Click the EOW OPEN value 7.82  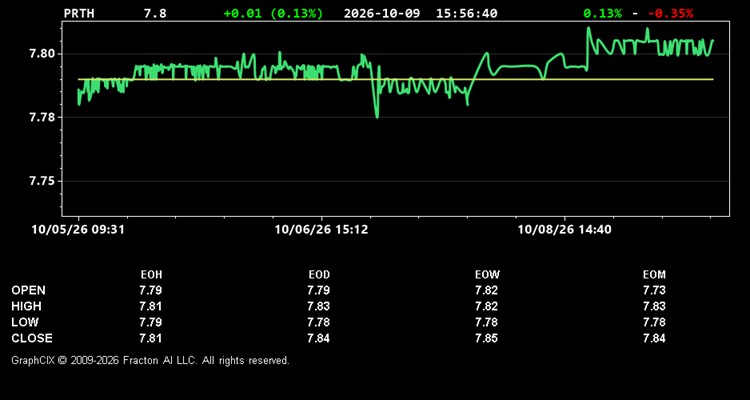(486, 290)
